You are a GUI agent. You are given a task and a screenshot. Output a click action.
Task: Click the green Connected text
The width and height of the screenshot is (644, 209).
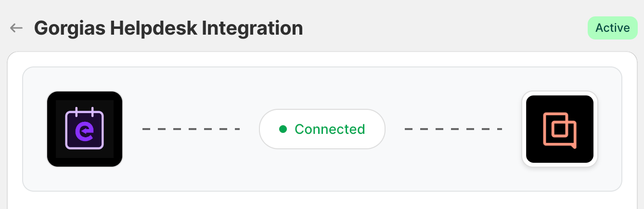[x=330, y=129]
